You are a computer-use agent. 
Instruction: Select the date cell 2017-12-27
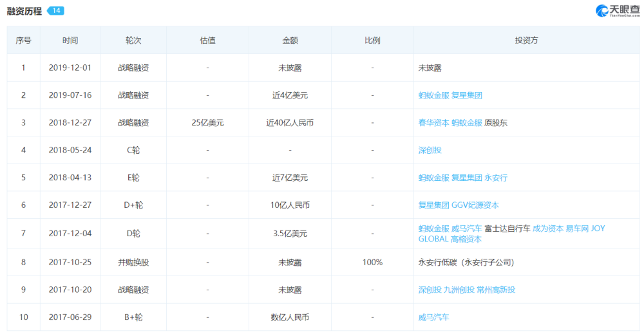point(70,205)
